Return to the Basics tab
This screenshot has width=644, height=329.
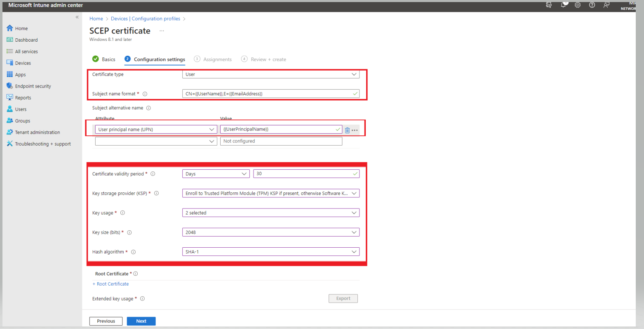[108, 59]
